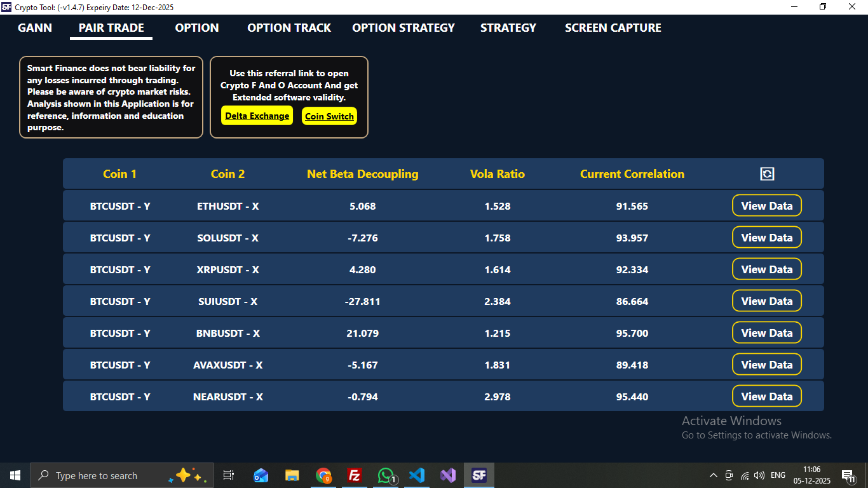Open Outlook from the taskbar
868x488 pixels.
261,475
